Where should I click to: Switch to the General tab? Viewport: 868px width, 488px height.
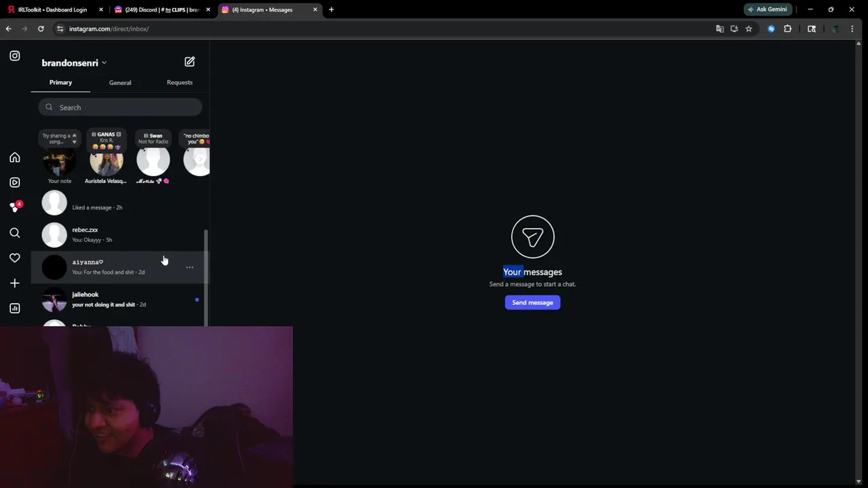pyautogui.click(x=120, y=83)
